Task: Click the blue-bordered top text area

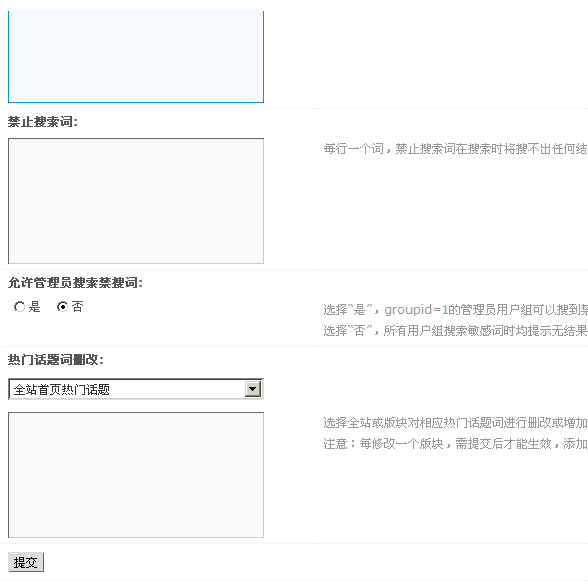Action: click(136, 56)
